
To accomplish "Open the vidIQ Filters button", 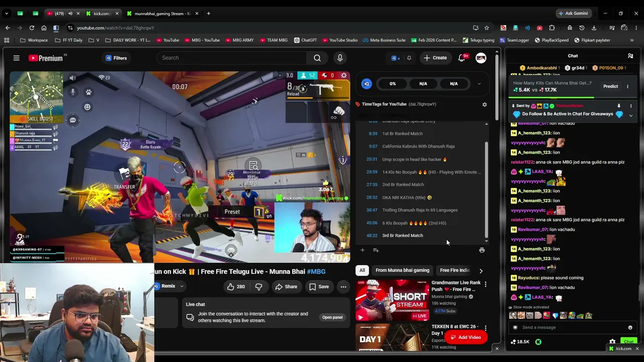I will tap(116, 58).
